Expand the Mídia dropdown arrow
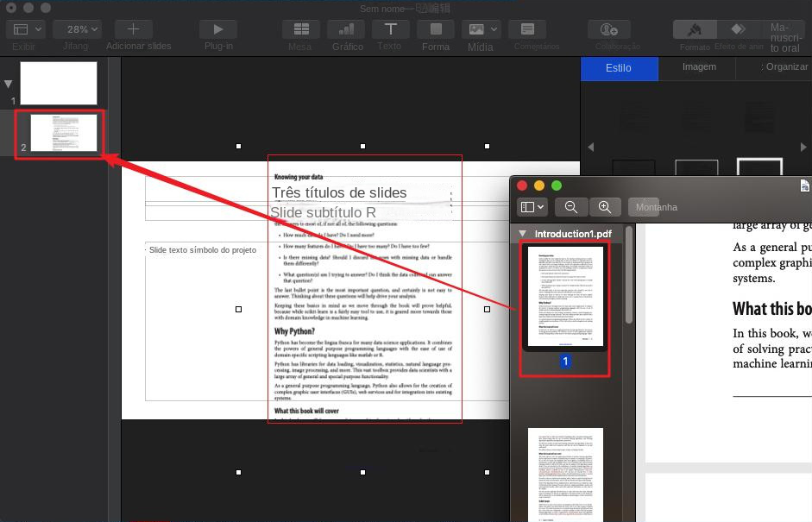 point(494,29)
